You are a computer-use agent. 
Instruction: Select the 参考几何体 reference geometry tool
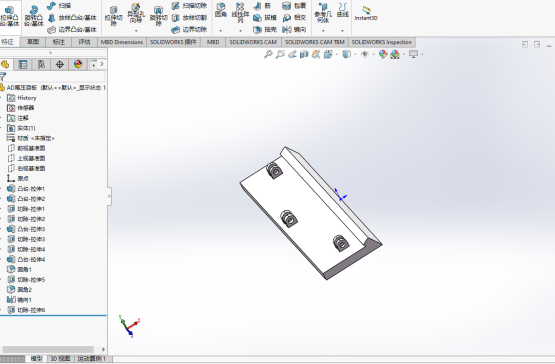click(x=323, y=13)
